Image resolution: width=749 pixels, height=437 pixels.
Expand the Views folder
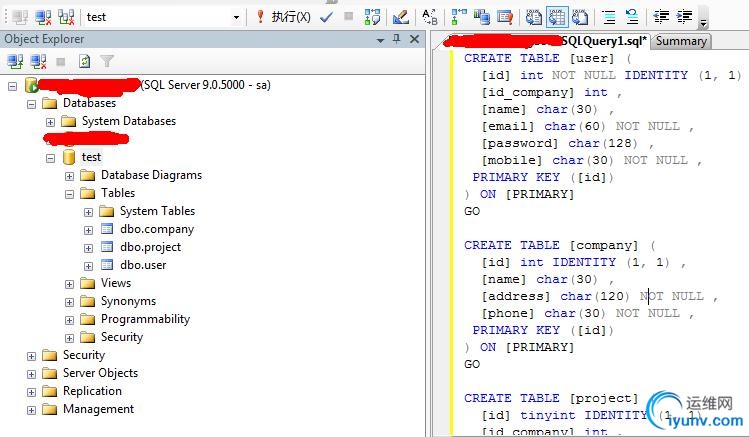point(70,284)
